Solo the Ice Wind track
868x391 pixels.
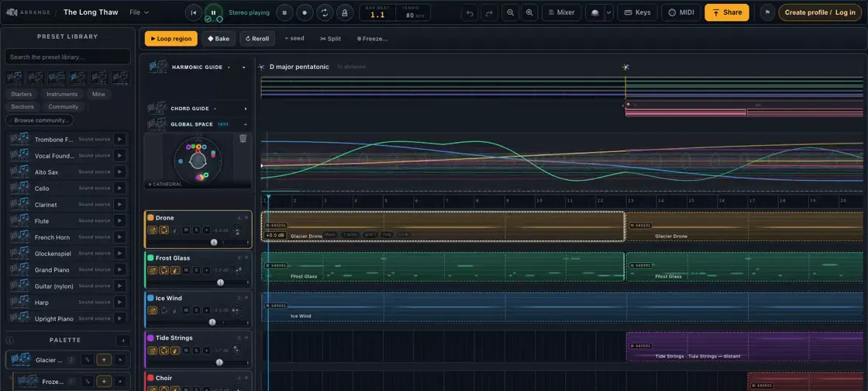tap(196, 310)
